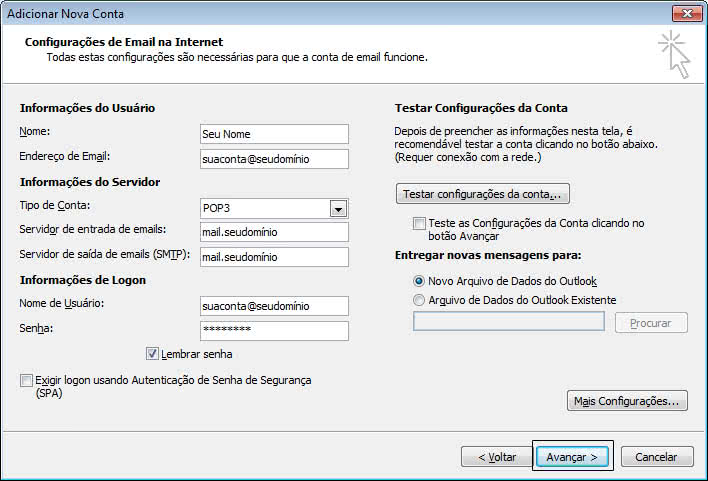
Task: Select the Servidor de entrada de emails field
Action: (274, 232)
